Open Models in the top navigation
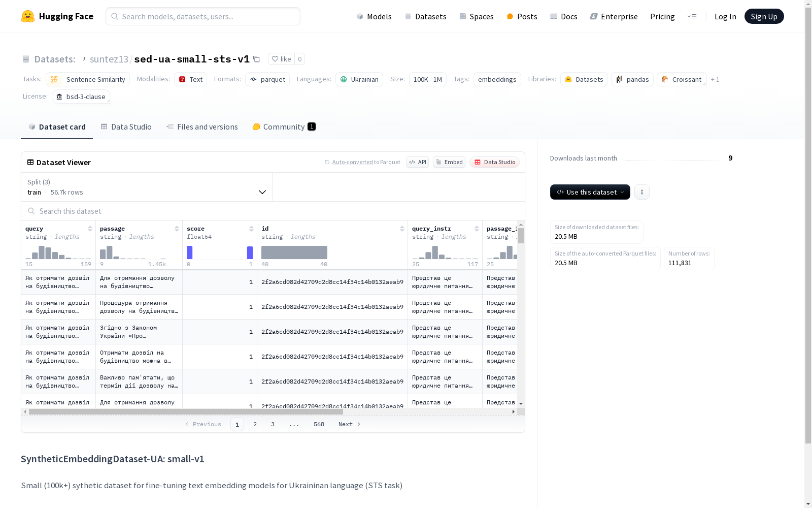 374,16
